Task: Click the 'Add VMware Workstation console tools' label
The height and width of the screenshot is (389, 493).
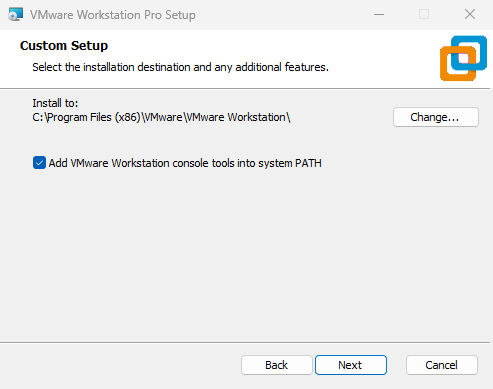Action: (x=185, y=163)
